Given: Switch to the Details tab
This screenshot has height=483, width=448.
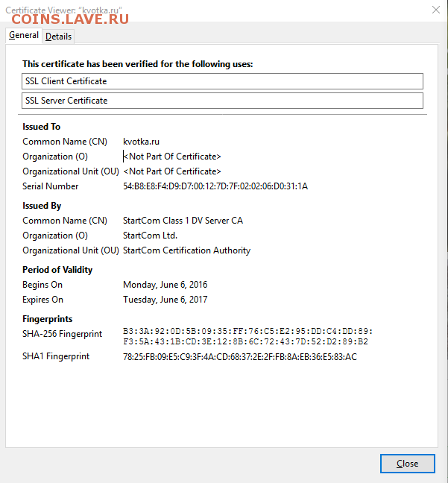Looking at the screenshot, I should (x=58, y=37).
